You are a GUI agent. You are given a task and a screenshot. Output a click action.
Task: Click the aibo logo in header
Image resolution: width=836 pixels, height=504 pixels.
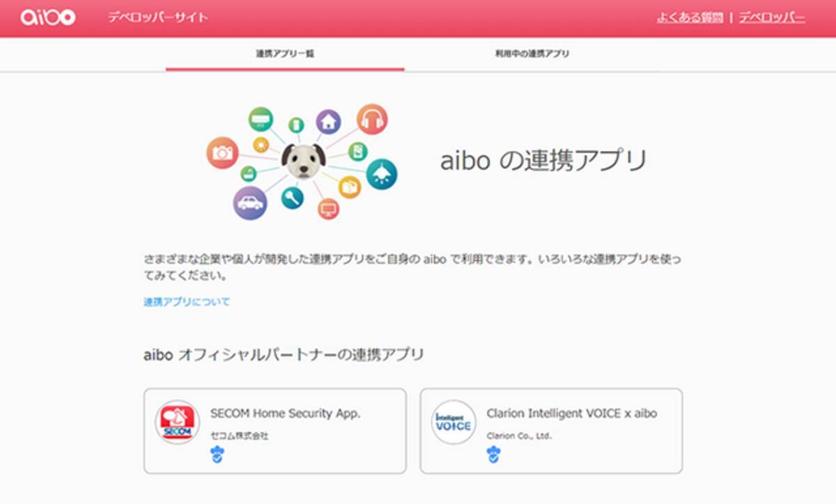[x=48, y=17]
